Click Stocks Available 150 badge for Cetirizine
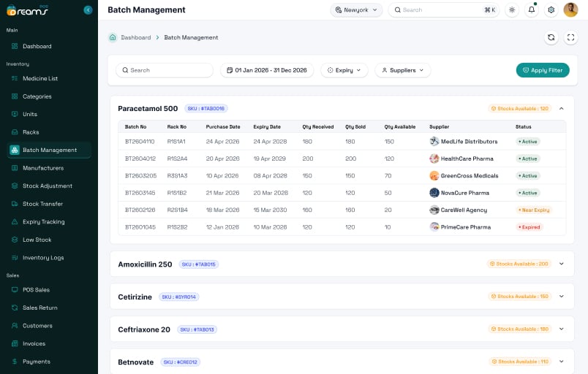588x374 pixels. click(x=520, y=297)
